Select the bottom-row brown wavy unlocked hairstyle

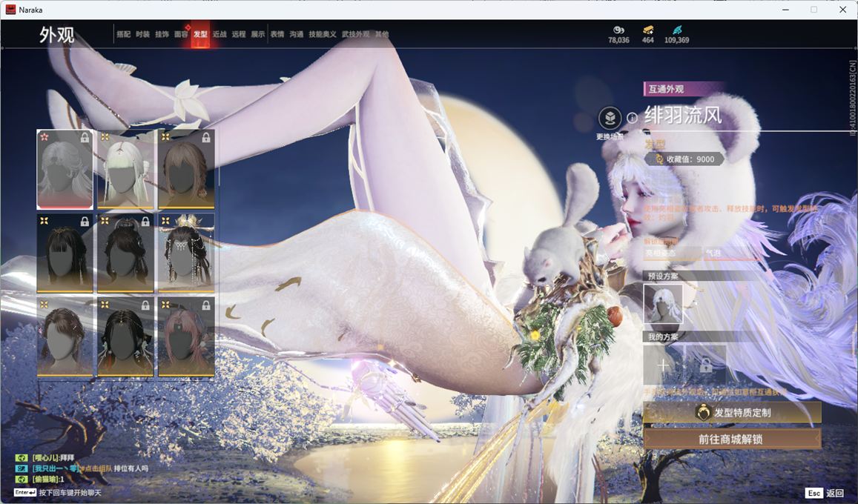[65, 337]
